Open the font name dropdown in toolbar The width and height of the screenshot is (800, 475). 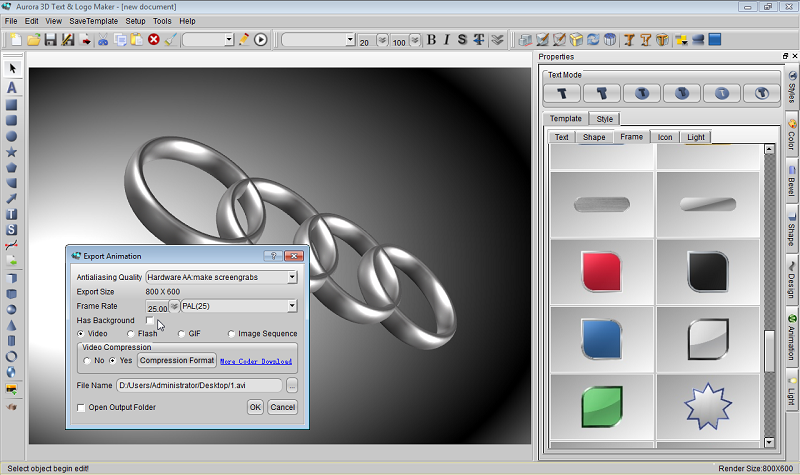349,39
